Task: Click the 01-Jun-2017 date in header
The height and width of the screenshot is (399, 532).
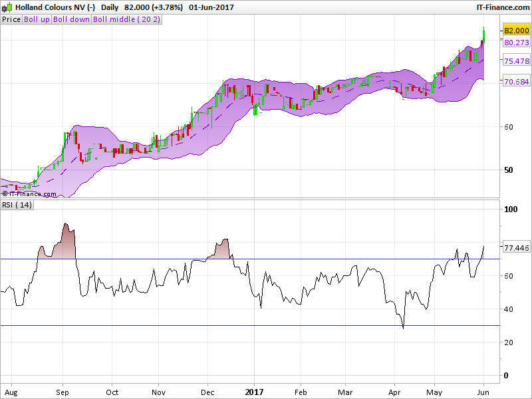Action: click(211, 7)
